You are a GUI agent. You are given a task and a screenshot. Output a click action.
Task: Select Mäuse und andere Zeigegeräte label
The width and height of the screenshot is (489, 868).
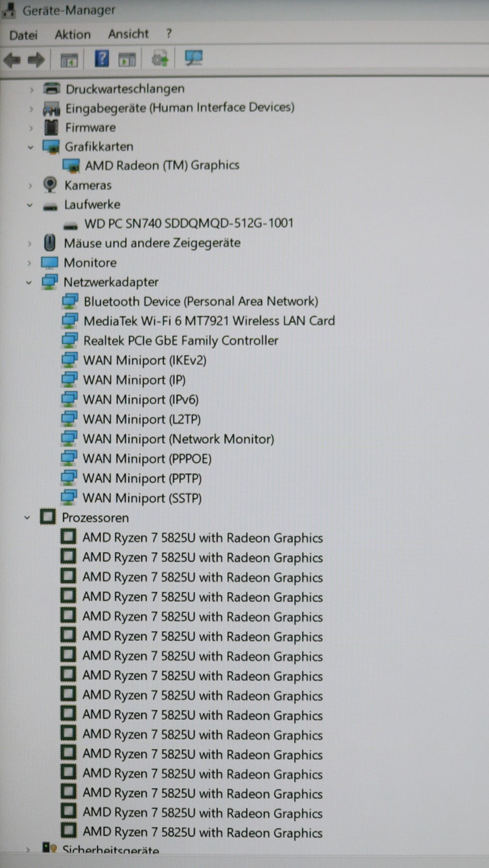pyautogui.click(x=152, y=243)
